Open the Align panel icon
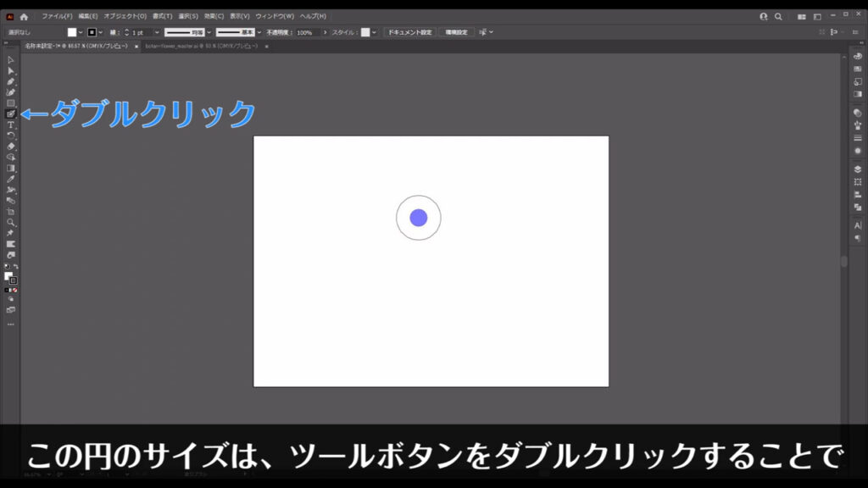This screenshot has height=488, width=868. [858, 195]
